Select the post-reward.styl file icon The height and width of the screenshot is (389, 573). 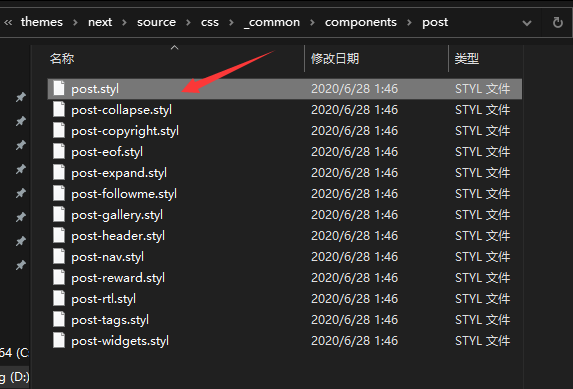click(x=58, y=277)
